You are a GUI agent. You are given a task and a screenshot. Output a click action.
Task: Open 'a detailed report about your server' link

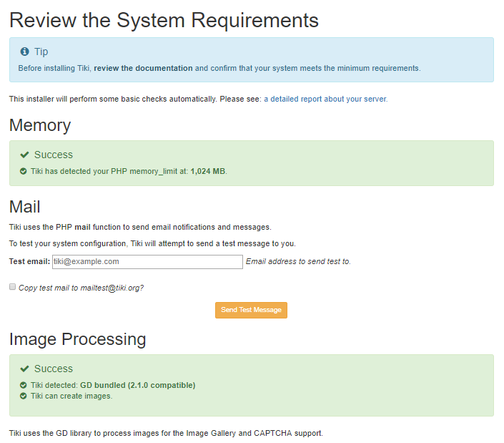tap(325, 99)
